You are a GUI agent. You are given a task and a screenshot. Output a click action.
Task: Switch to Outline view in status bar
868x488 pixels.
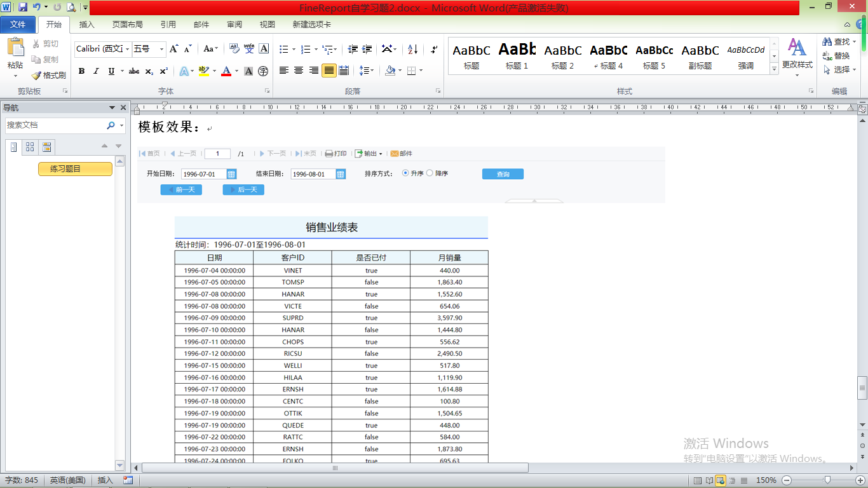tap(732, 480)
